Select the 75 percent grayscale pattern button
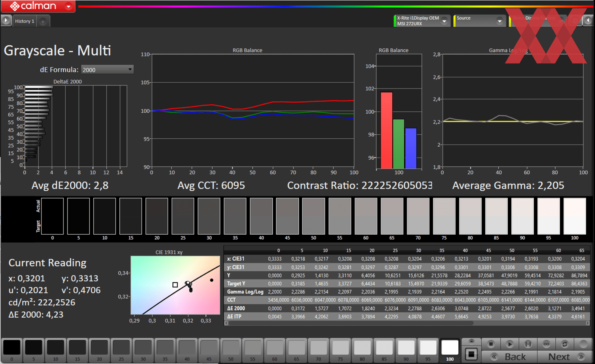The width and height of the screenshot is (595, 364). tap(340, 350)
